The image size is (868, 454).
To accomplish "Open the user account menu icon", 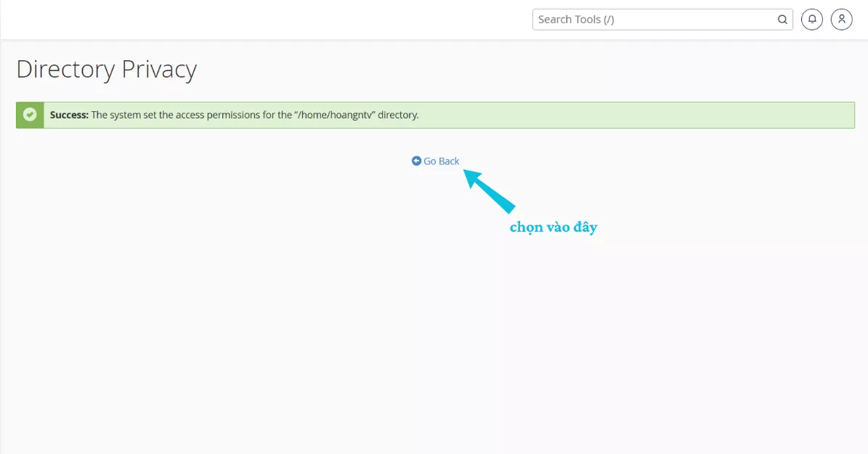I will (841, 20).
